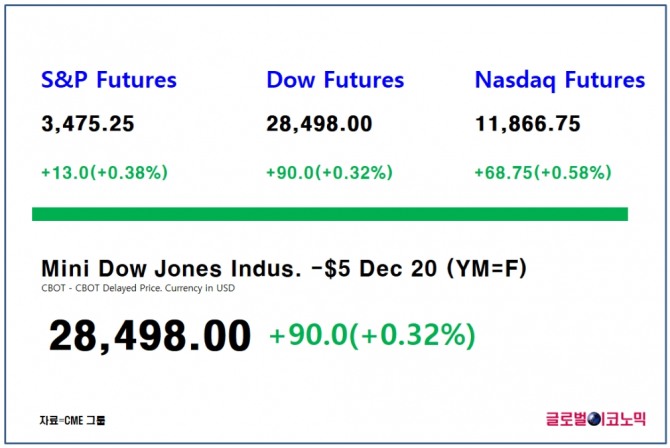Click the Nasdaq price 11,866.75
This screenshot has width=670, height=448.
tap(531, 124)
